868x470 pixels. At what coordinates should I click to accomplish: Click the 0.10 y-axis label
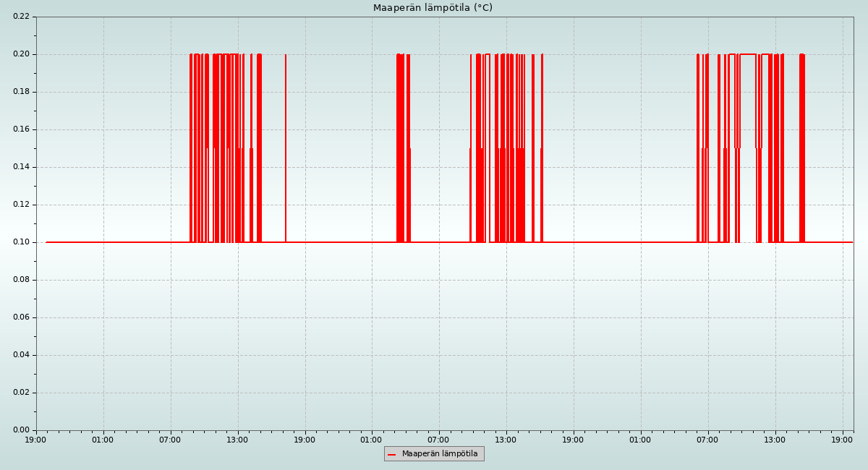(x=21, y=242)
